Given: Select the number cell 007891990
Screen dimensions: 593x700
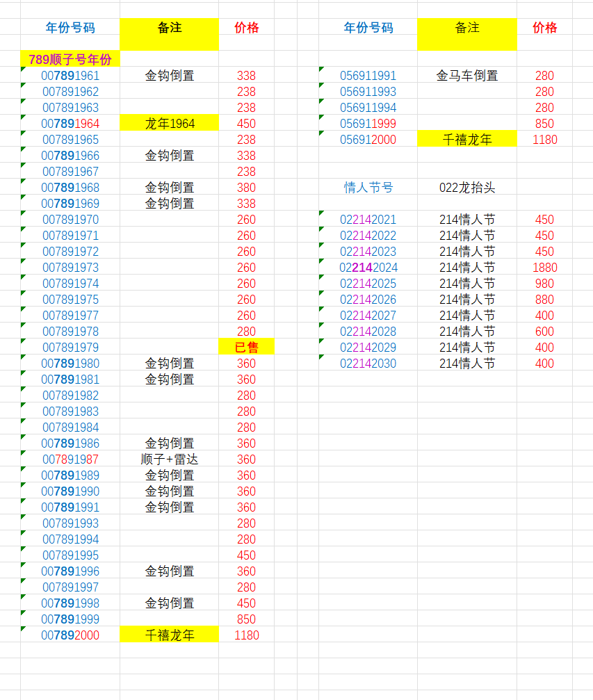Looking at the screenshot, I should click(70, 491).
